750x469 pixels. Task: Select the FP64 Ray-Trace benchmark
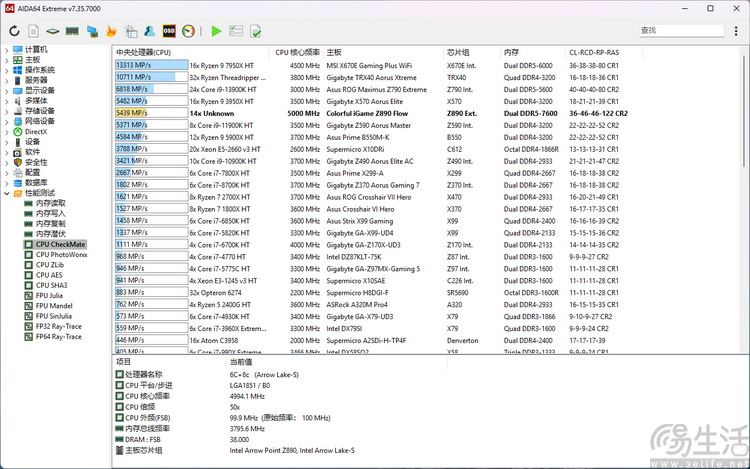click(58, 337)
